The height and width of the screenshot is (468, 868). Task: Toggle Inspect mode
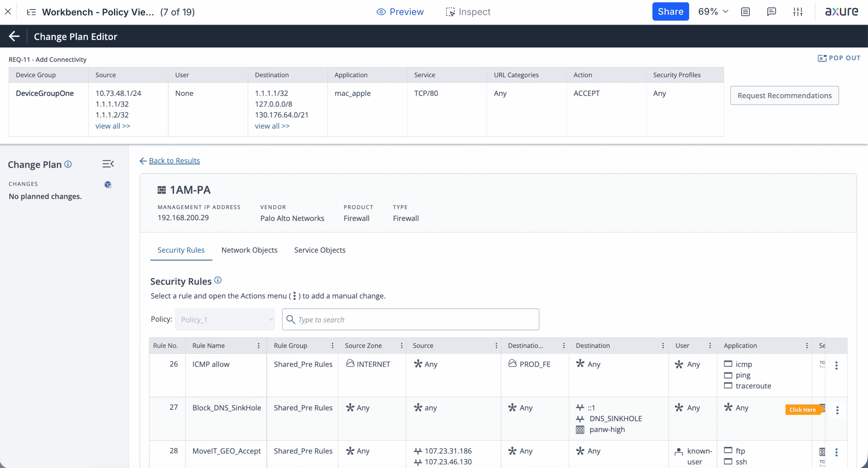tap(468, 12)
